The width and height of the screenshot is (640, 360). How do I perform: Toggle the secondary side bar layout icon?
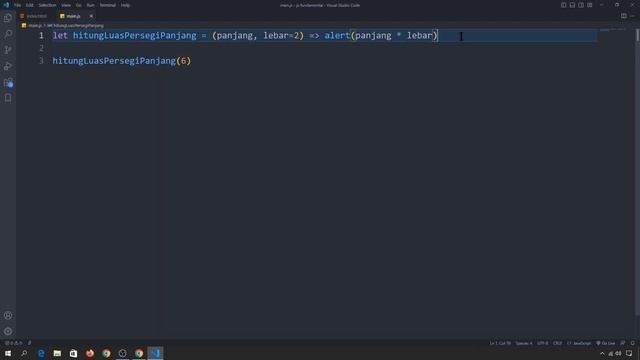pyautogui.click(x=581, y=5)
